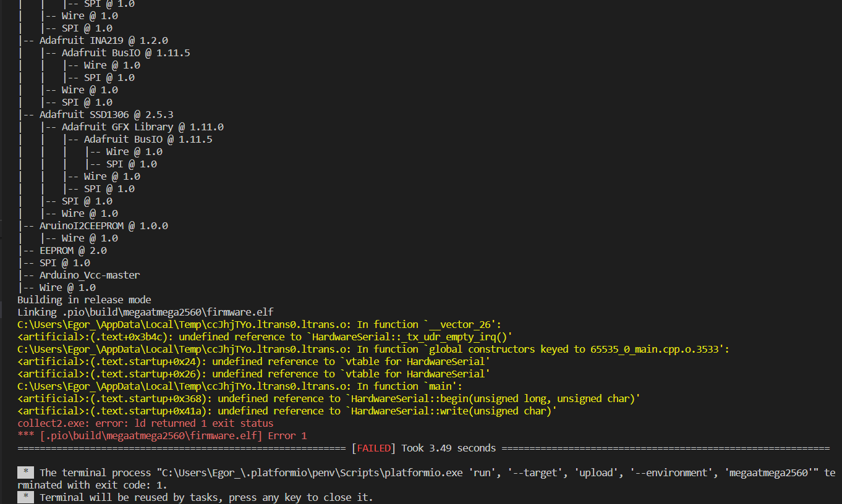The image size is (842, 504).
Task: Open the firmware.elf path in the Linking line
Action: [x=168, y=312]
